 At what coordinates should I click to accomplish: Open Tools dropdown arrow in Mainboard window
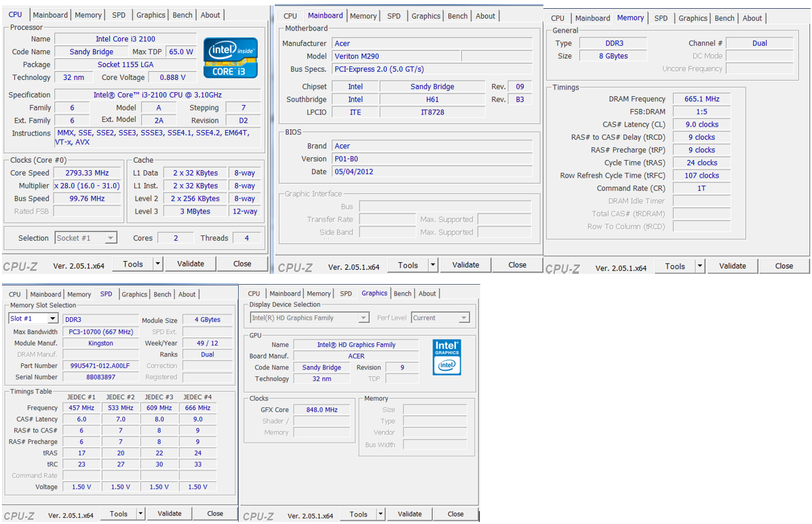tap(433, 265)
